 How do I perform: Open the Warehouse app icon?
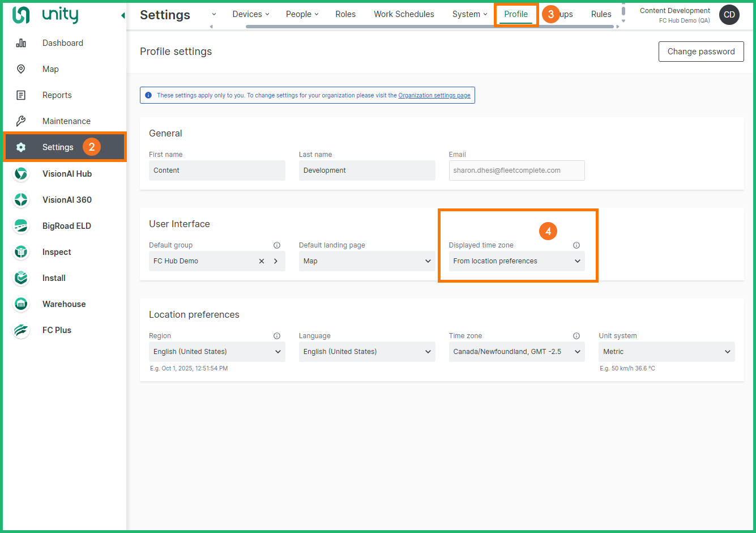click(x=21, y=304)
